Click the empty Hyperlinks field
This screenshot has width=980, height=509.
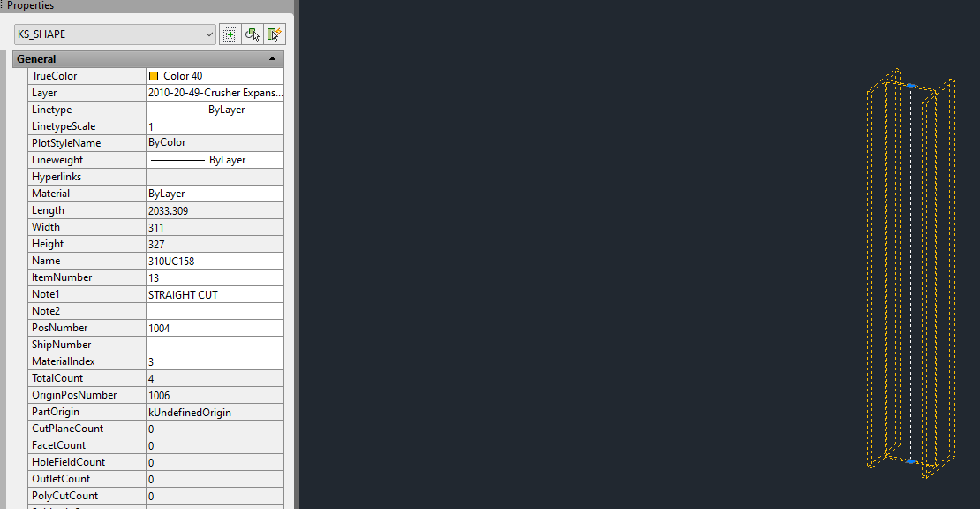(215, 177)
